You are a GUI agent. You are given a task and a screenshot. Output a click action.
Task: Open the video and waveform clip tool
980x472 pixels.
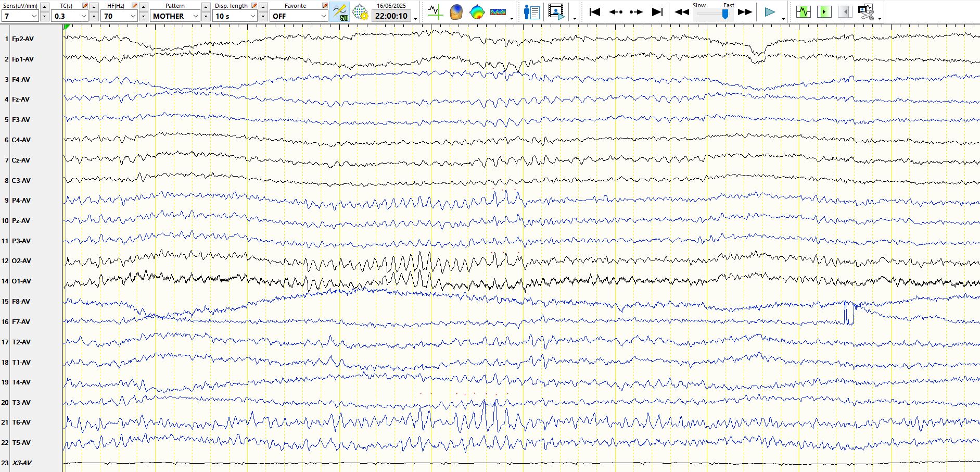pyautogui.click(x=866, y=12)
